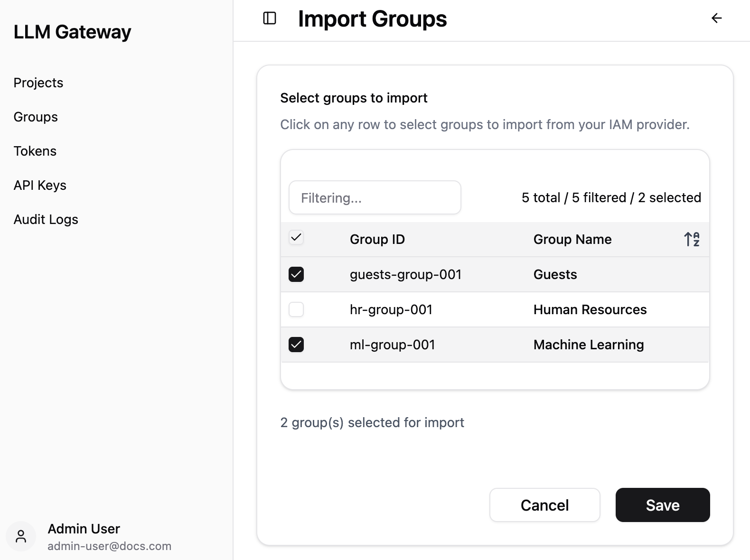The width and height of the screenshot is (750, 560).
Task: Click the ml-group-001 ID cell
Action: click(x=393, y=345)
